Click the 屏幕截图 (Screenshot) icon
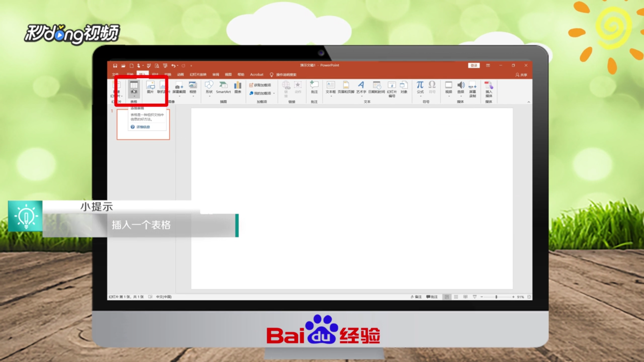 click(x=179, y=87)
